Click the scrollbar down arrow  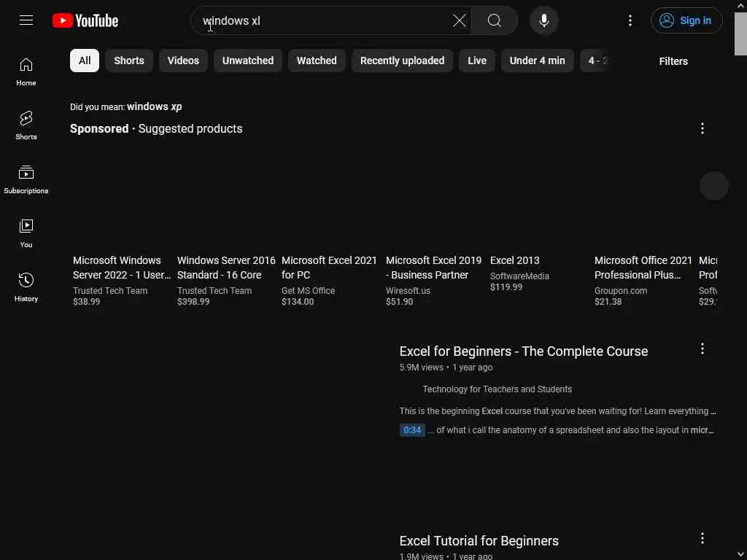coord(740,555)
